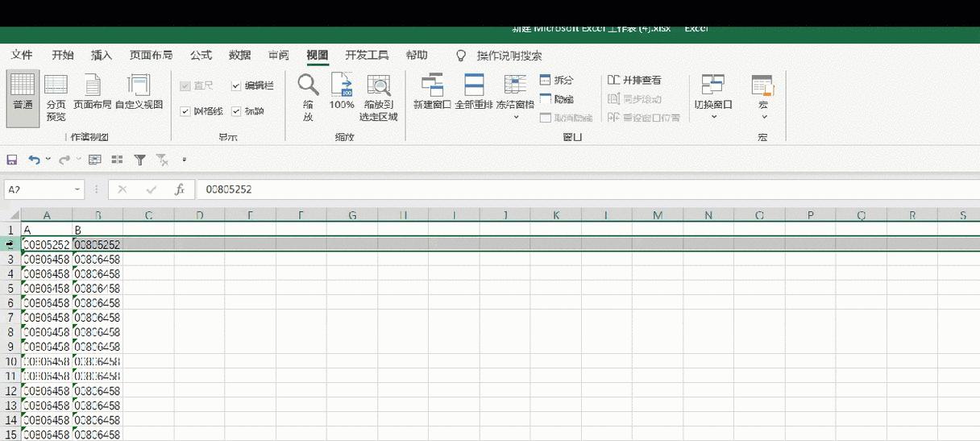Viewport: 980px width, 441px height.
Task: Open a 新建窗口 new window
Action: tap(432, 93)
